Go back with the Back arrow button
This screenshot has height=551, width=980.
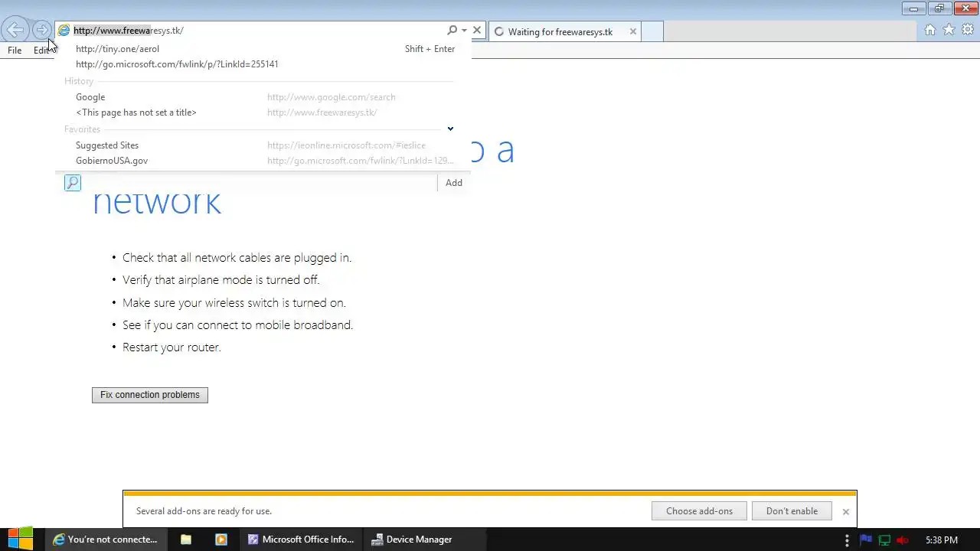click(x=15, y=30)
